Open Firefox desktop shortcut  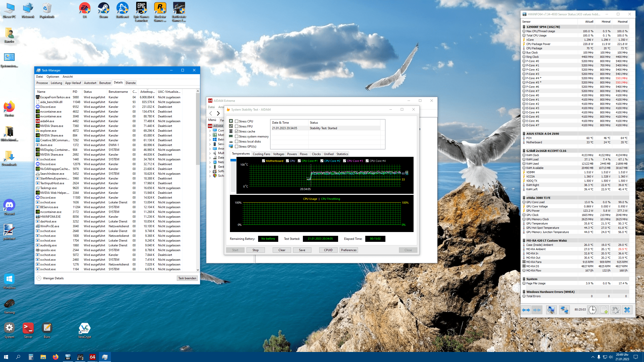(9, 109)
